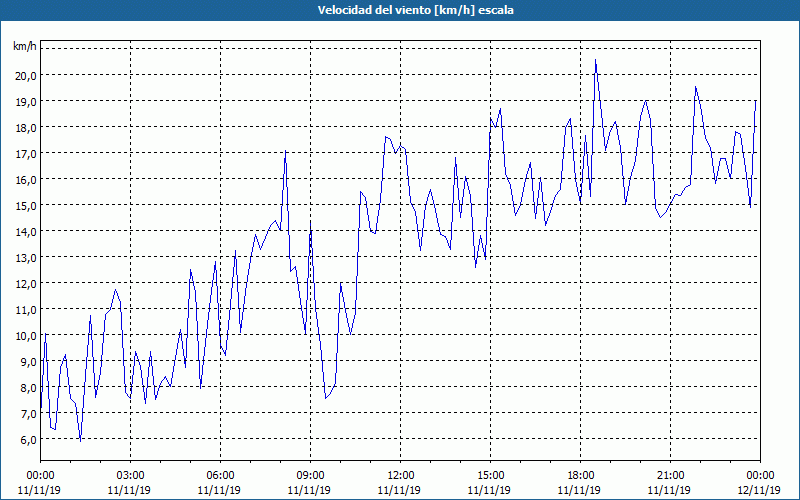The height and width of the screenshot is (500, 800).
Task: Click the 9,0 y-axis value
Action: (x=29, y=362)
